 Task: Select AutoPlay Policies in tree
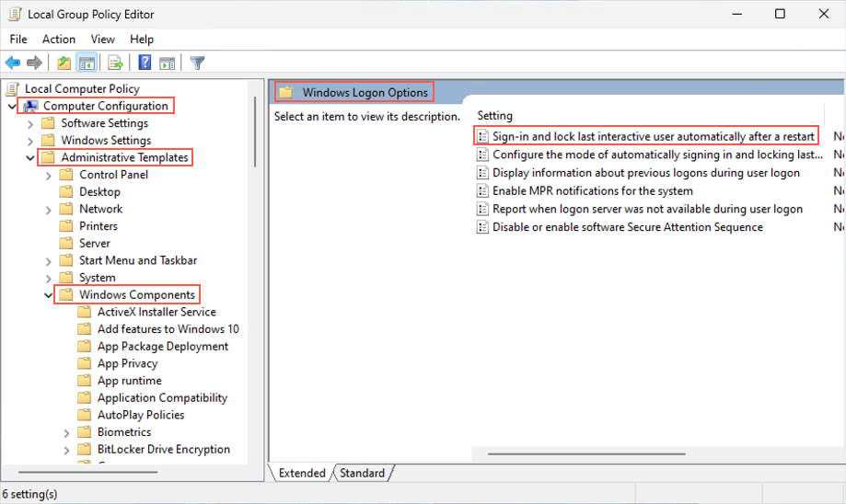click(x=141, y=415)
